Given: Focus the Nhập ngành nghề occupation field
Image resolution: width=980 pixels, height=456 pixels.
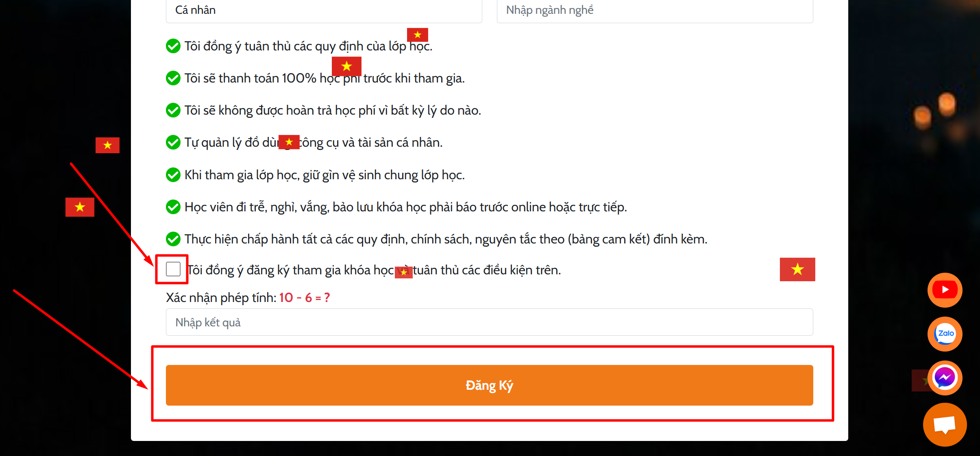Looking at the screenshot, I should coord(655,11).
